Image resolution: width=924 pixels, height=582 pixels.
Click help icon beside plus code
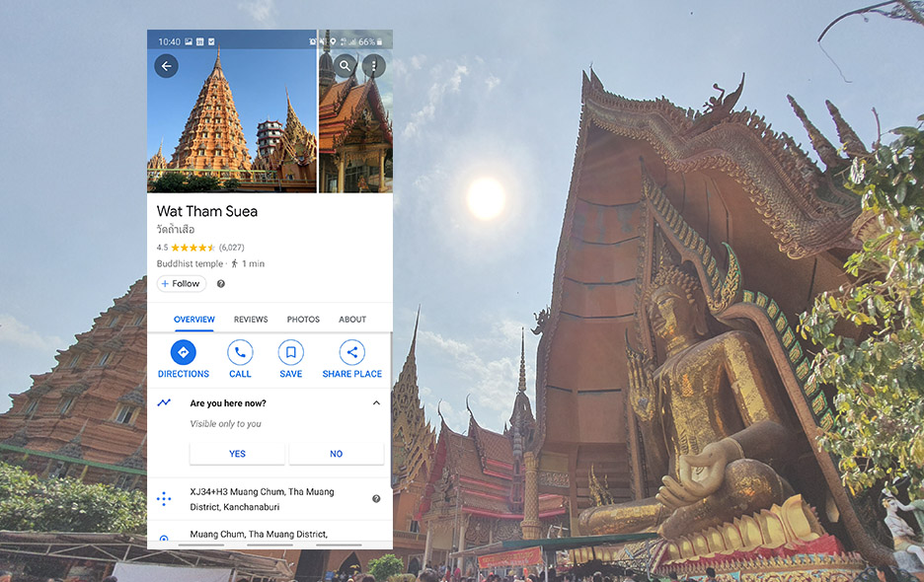pyautogui.click(x=376, y=499)
